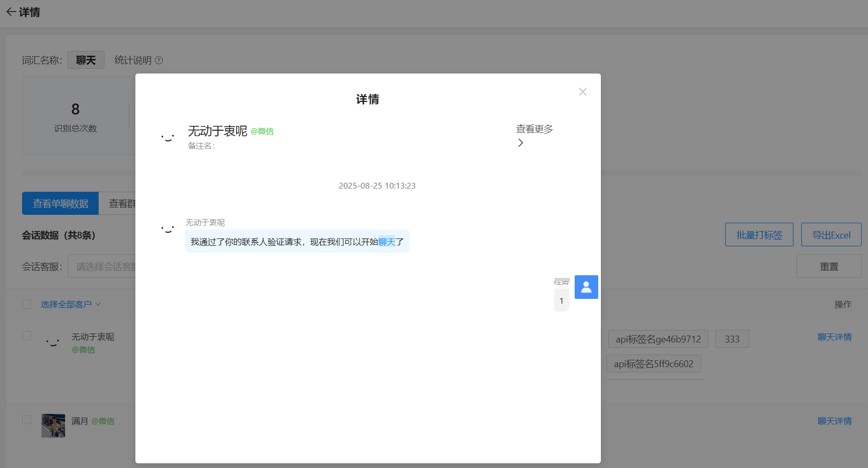Check the 无动于衷呢 row checkbox
The height and width of the screenshot is (468, 868).
tap(27, 336)
